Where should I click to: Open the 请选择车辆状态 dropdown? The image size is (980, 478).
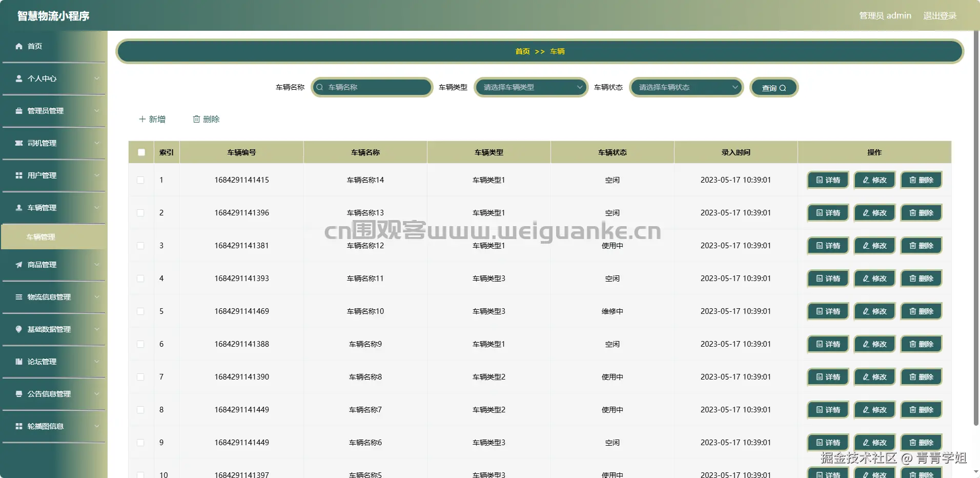click(x=686, y=87)
